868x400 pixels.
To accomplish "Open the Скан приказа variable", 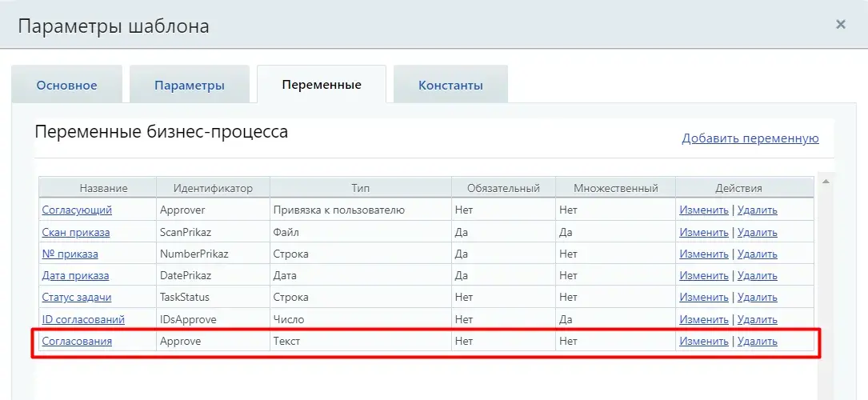I will coord(76,232).
